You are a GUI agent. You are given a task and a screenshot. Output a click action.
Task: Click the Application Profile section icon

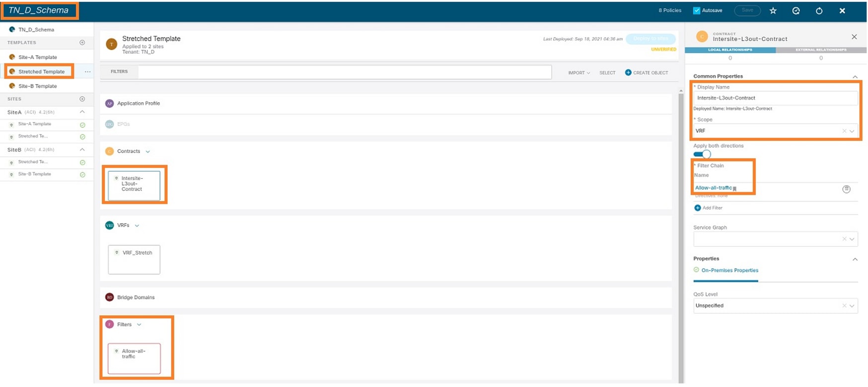coord(109,103)
